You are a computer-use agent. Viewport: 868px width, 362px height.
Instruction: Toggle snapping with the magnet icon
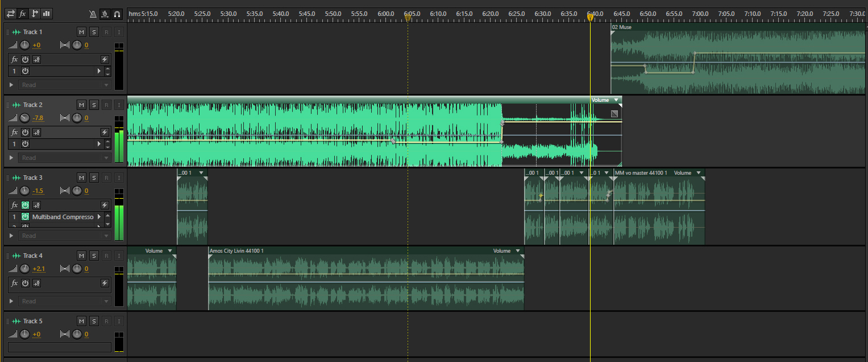click(117, 13)
